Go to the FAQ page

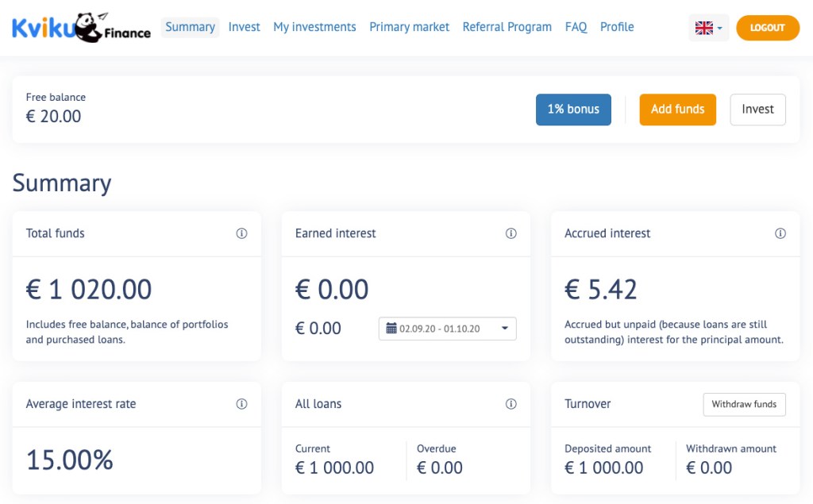576,26
